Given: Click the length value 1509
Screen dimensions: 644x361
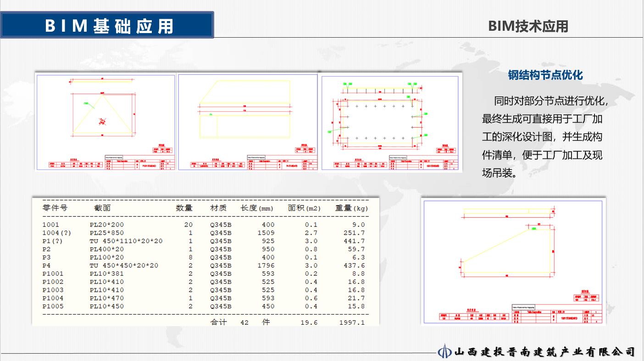Looking at the screenshot, I should (266, 233).
